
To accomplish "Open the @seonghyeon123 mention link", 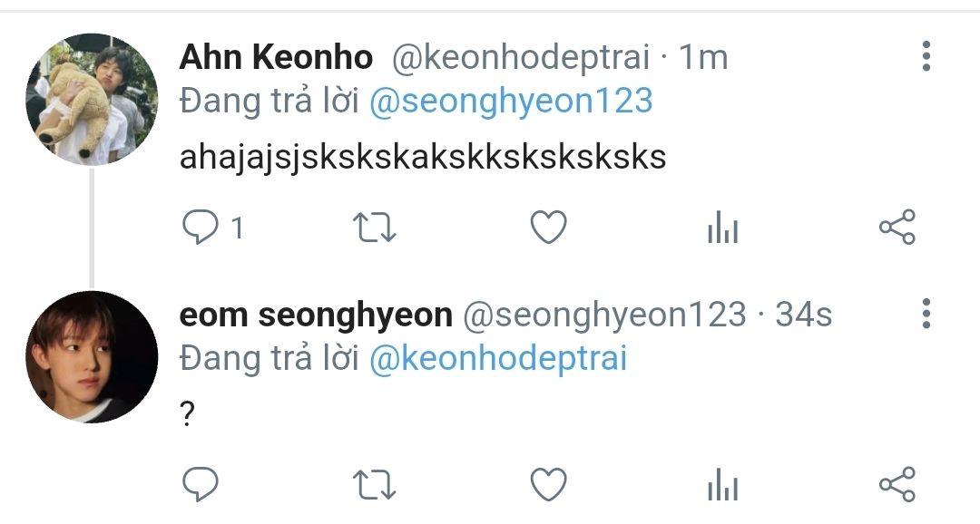I will [x=511, y=101].
